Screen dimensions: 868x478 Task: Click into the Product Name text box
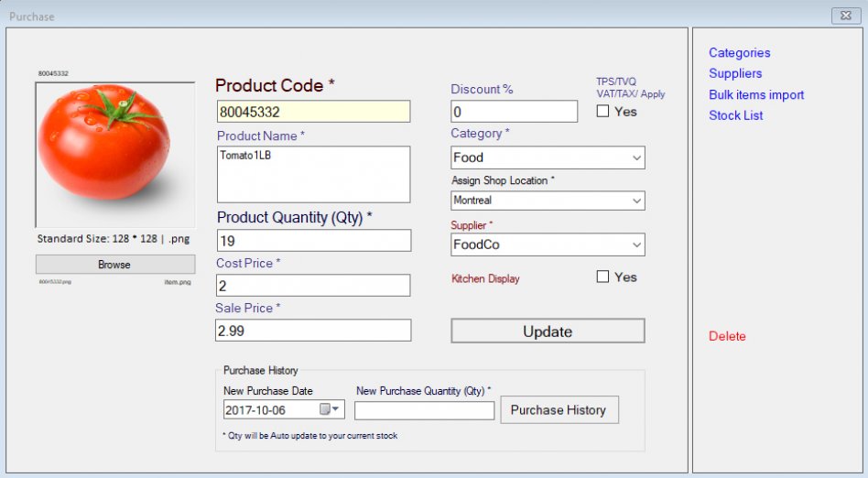tap(313, 175)
